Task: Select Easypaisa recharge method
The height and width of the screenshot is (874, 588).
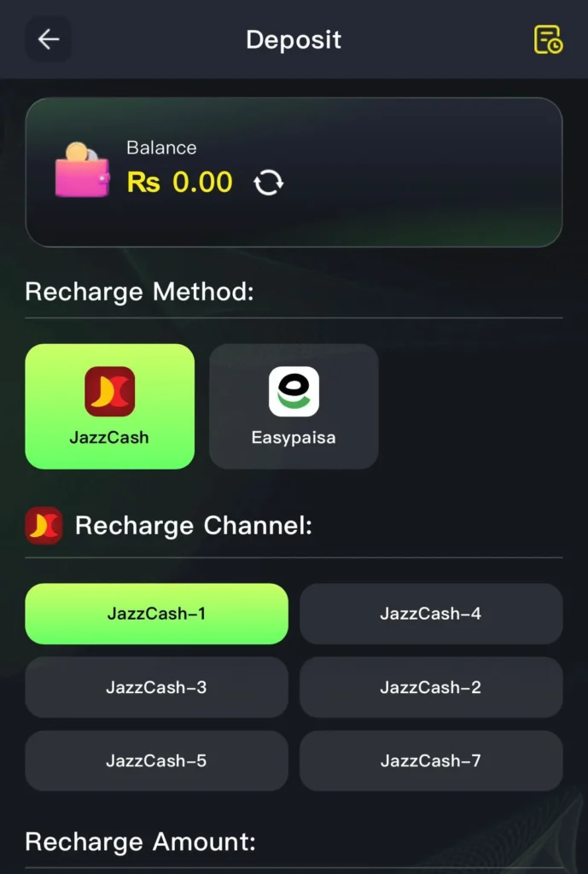Action: [x=294, y=406]
